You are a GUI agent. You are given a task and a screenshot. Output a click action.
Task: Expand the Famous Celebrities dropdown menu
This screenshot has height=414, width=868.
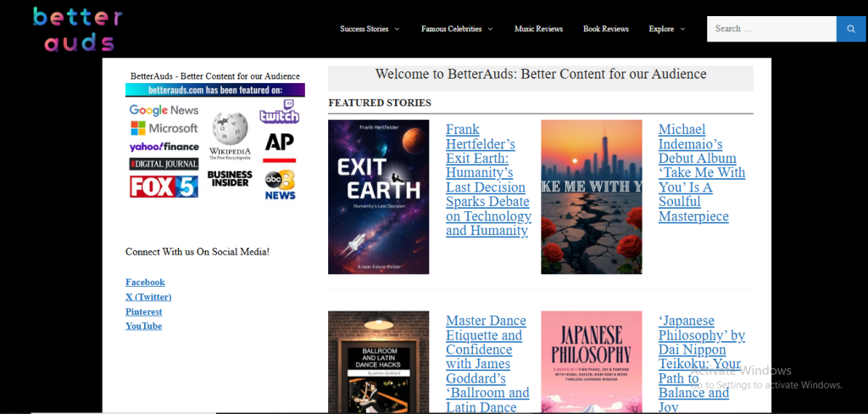coord(456,29)
